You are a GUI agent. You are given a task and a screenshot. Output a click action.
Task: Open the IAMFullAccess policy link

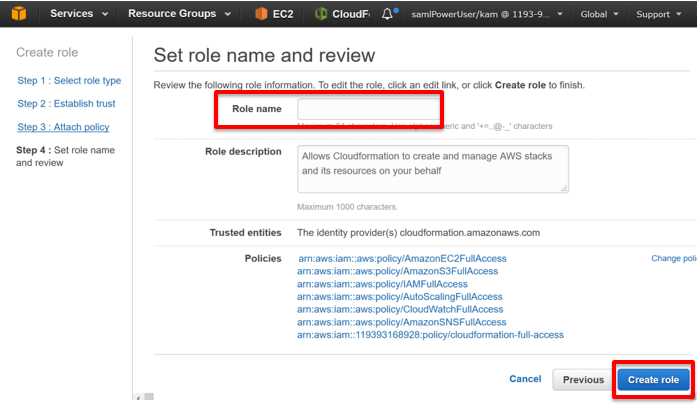(x=382, y=284)
